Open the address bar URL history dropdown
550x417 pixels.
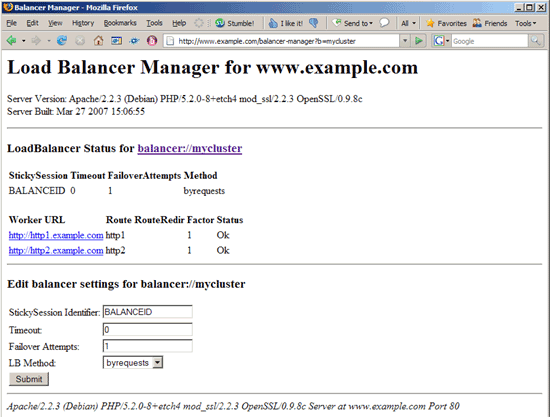405,41
